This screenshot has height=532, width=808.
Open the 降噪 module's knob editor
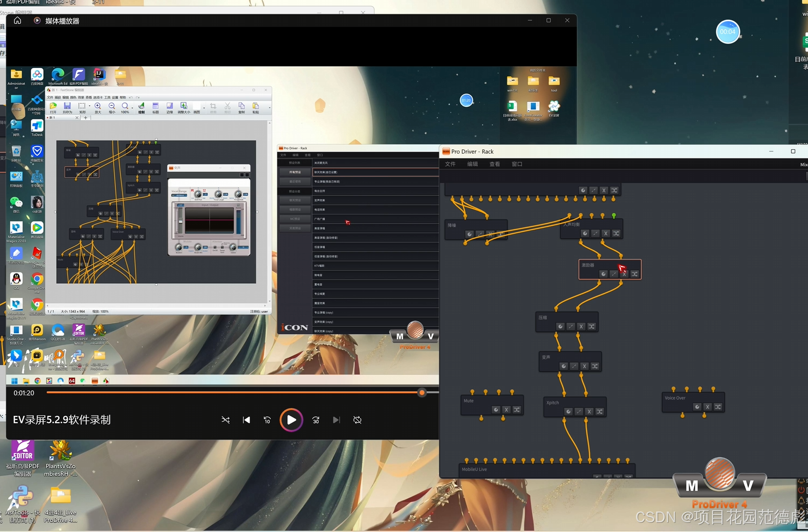point(469,234)
